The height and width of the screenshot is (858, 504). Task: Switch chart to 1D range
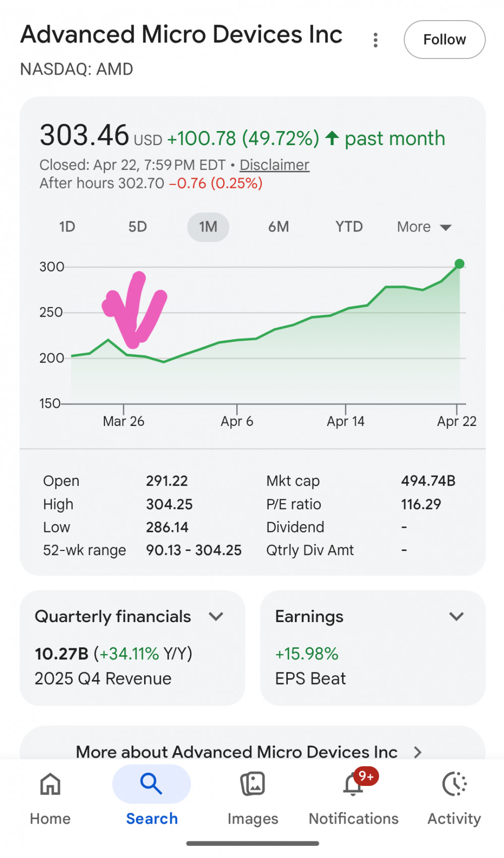pos(67,227)
